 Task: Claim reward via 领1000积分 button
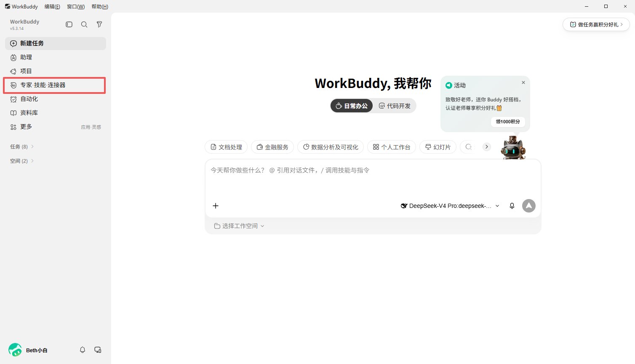click(508, 122)
